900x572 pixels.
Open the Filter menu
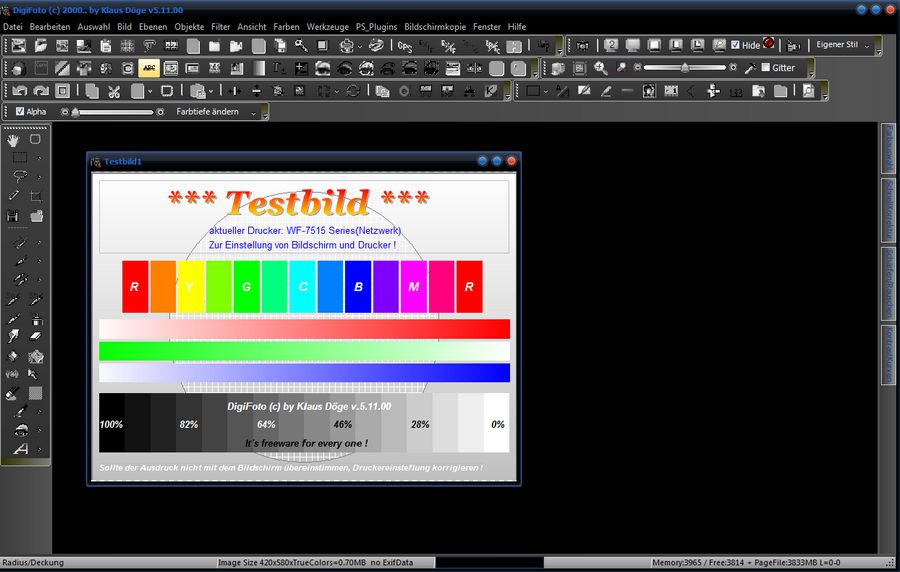[220, 26]
